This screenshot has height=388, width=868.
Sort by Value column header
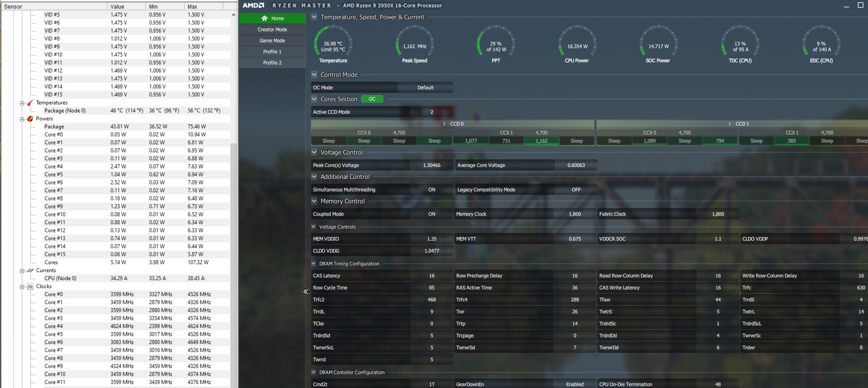click(127, 6)
